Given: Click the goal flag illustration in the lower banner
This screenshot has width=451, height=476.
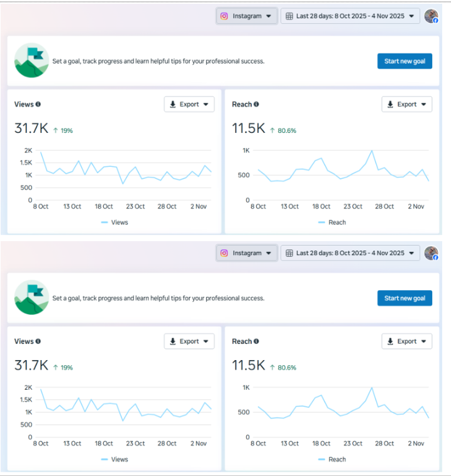Looking at the screenshot, I should [x=31, y=298].
